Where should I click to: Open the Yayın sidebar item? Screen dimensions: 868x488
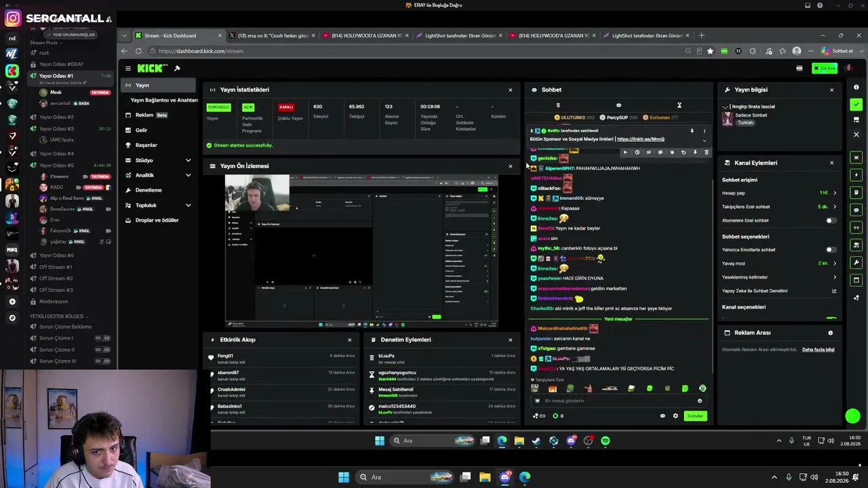159,85
